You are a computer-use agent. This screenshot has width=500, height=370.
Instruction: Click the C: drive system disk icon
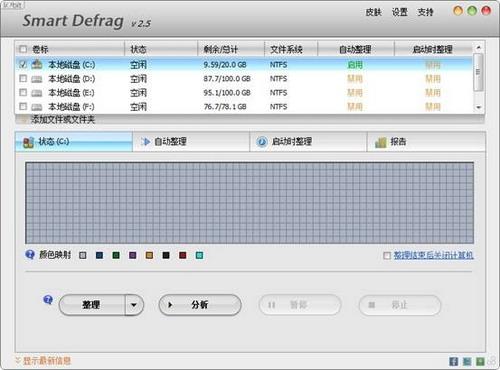click(x=37, y=64)
